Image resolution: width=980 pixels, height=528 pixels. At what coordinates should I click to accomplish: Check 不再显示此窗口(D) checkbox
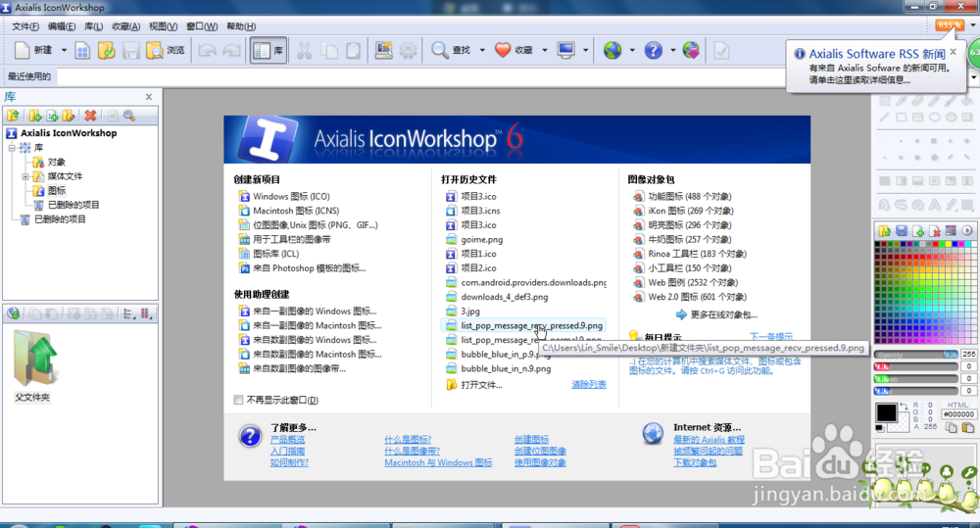pos(238,400)
